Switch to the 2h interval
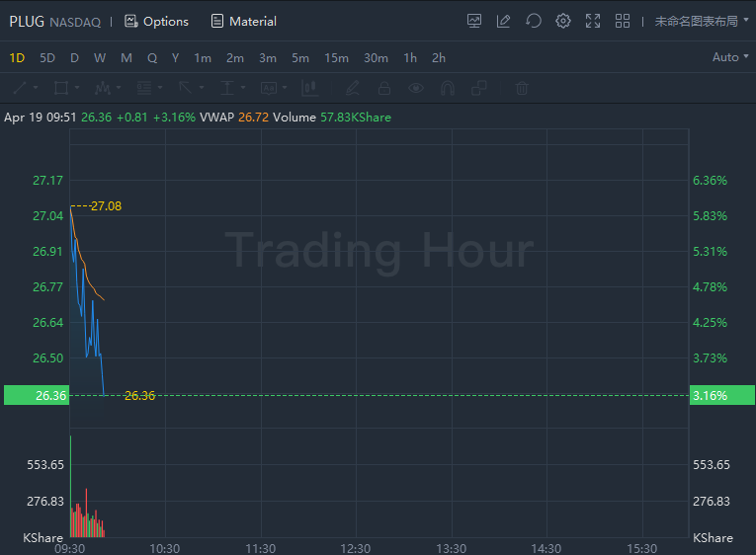Image resolution: width=756 pixels, height=555 pixels. pos(439,58)
